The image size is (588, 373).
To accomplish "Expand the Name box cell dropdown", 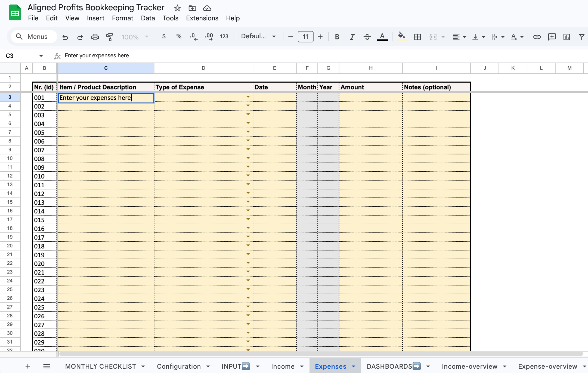I will click(41, 56).
